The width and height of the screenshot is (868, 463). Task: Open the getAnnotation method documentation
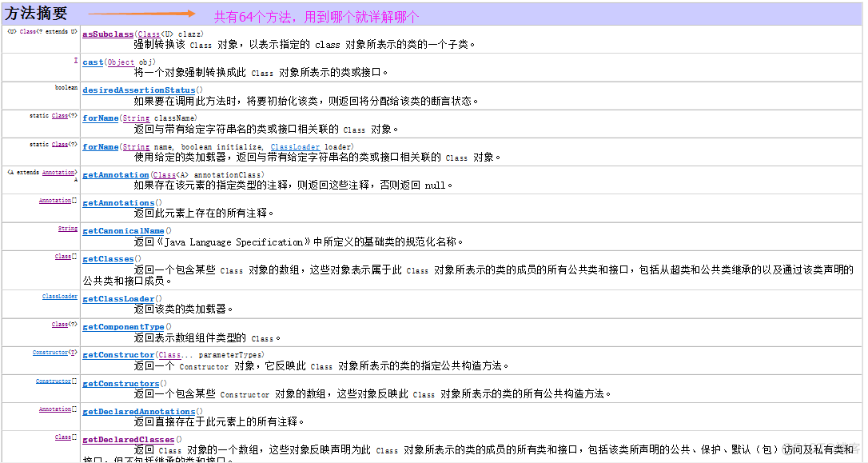(x=114, y=174)
